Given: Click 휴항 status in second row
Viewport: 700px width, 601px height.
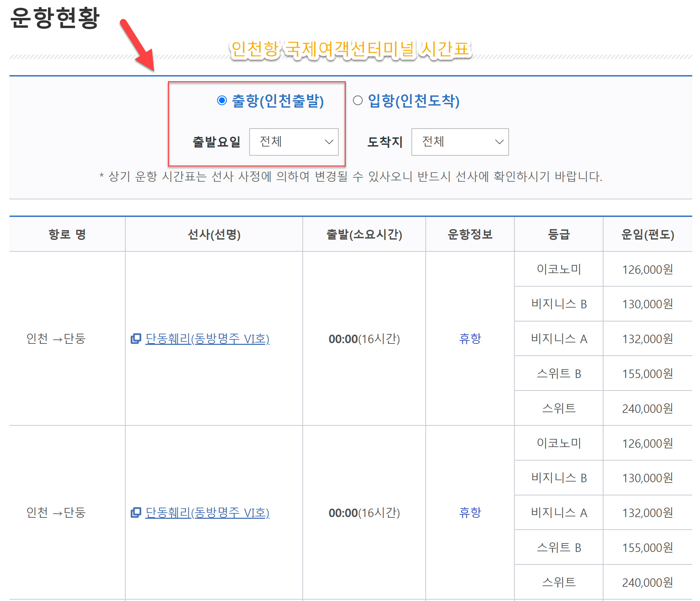Looking at the screenshot, I should [470, 512].
